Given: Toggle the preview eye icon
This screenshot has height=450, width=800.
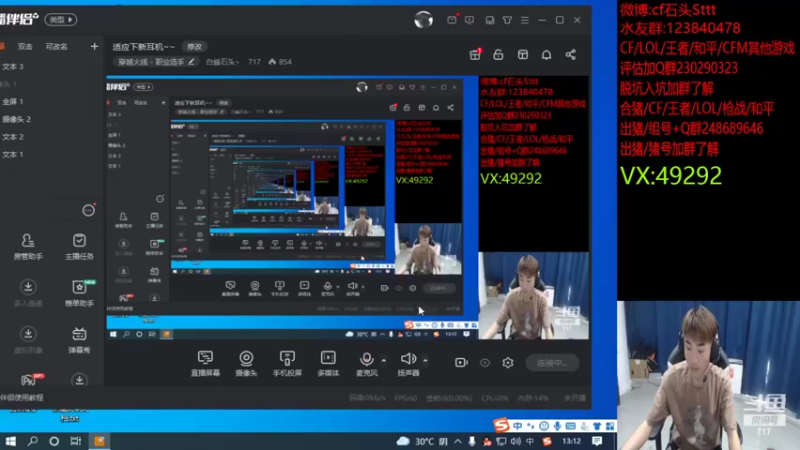Looking at the screenshot, I should click(x=485, y=362).
